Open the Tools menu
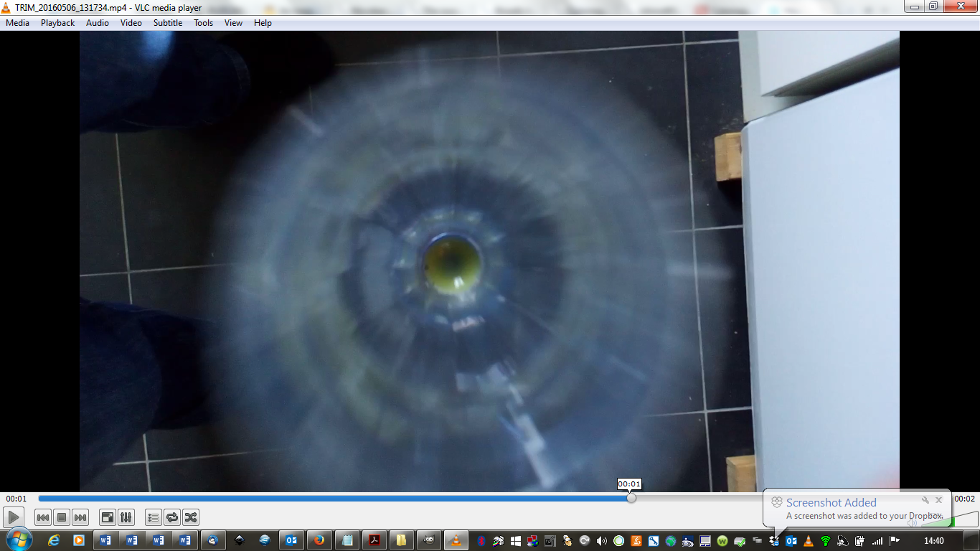Screen dimensions: 980x551 (203, 23)
